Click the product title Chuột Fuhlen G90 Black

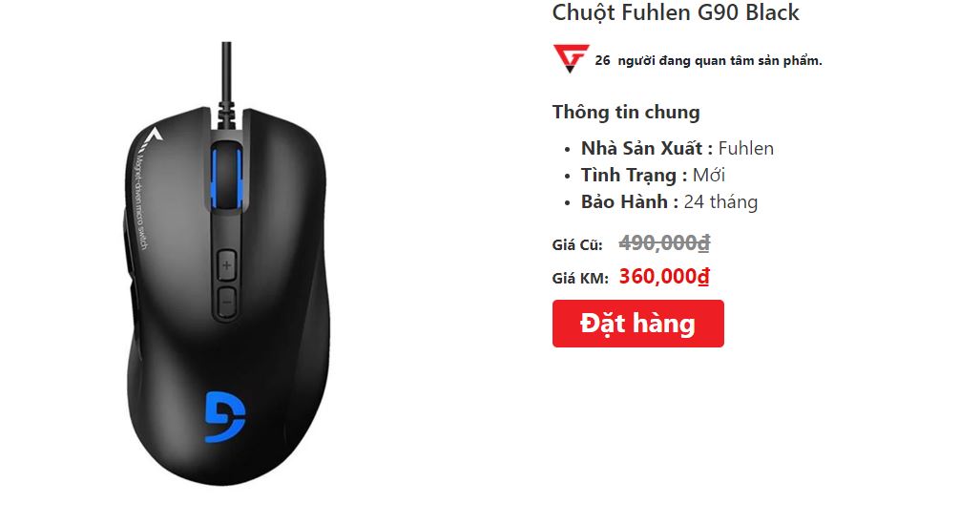point(676,12)
